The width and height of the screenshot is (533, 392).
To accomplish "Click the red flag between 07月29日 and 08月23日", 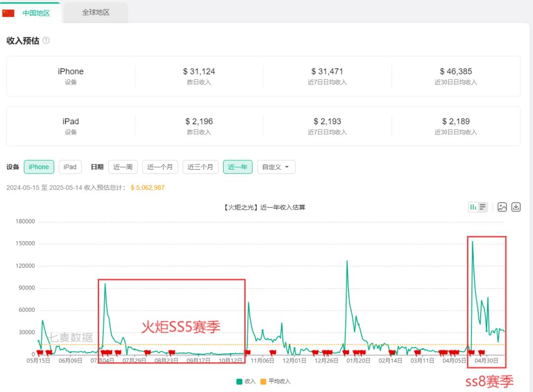I will pos(147,353).
